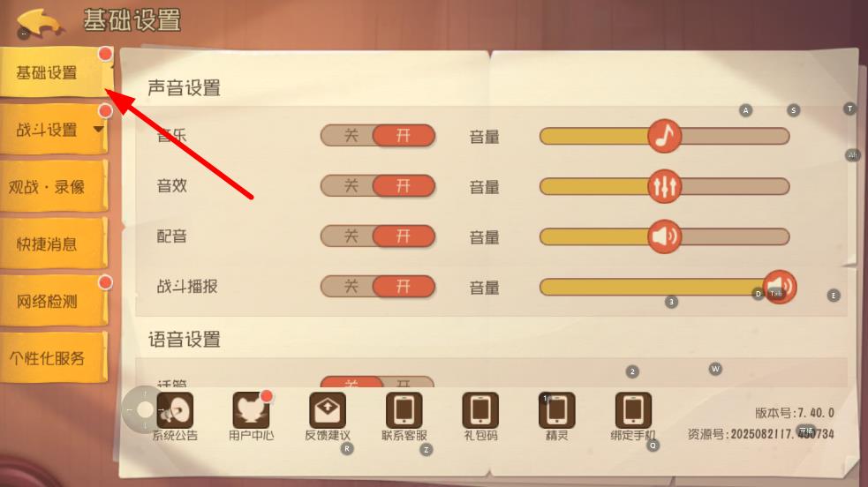This screenshot has height=487, width=868.
Task: Toggle the 音乐 music on/off switch
Action: pos(378,136)
